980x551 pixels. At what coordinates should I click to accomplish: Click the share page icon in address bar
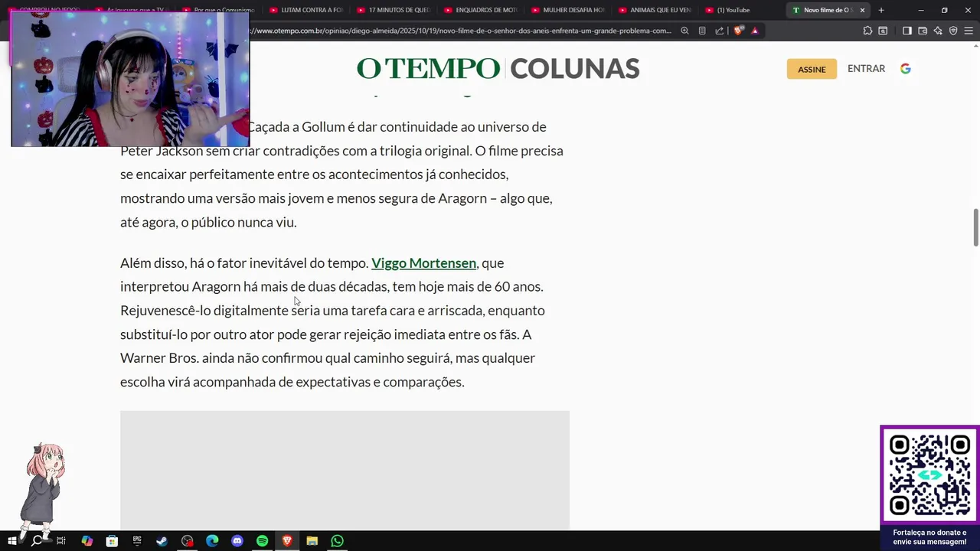[x=720, y=31]
